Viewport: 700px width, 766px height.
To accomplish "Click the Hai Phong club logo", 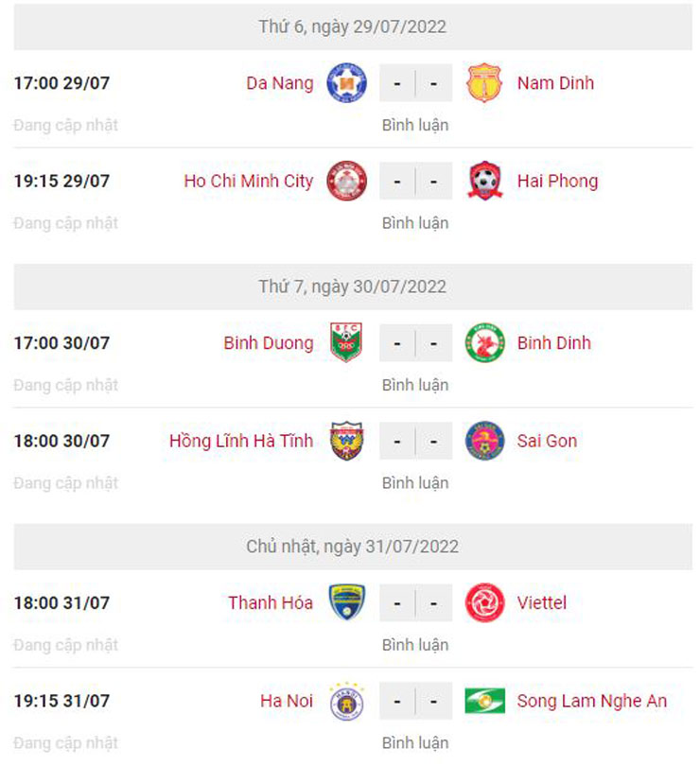I will pyautogui.click(x=485, y=182).
